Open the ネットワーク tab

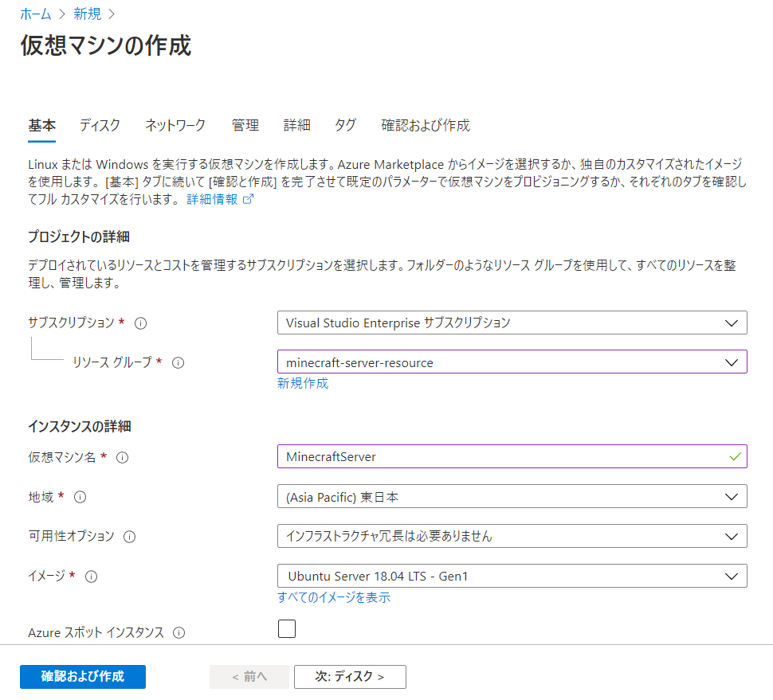[175, 125]
